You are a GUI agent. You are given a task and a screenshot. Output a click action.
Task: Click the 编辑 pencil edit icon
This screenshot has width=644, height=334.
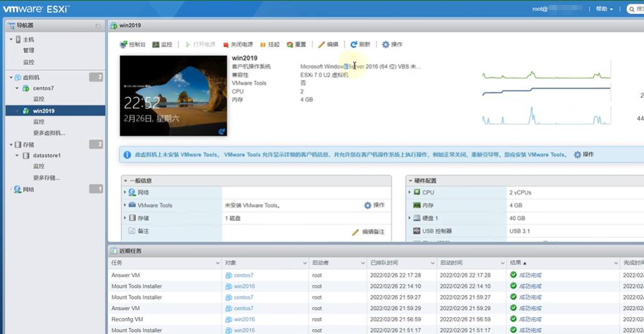pos(322,45)
